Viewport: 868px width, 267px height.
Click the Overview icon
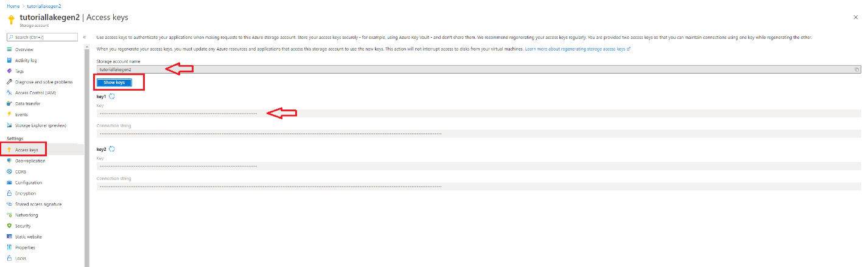pos(9,49)
